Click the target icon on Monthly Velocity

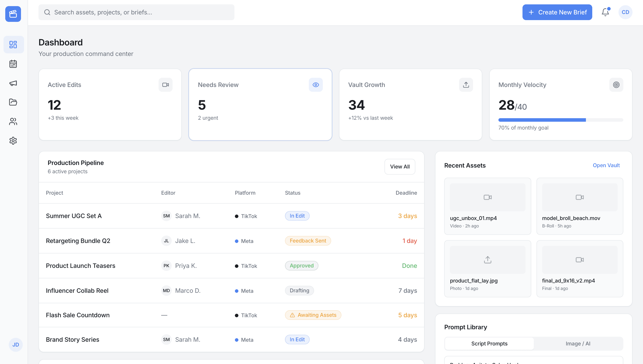tap(616, 85)
